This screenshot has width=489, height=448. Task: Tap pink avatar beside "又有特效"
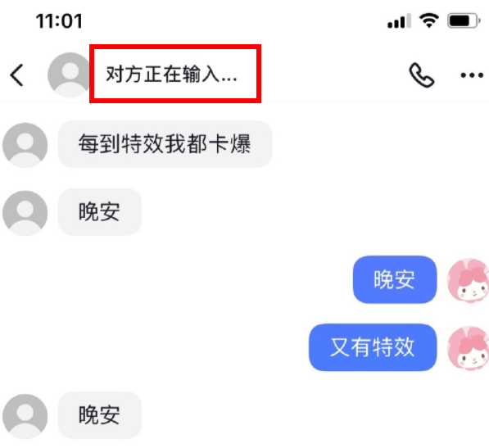click(468, 349)
